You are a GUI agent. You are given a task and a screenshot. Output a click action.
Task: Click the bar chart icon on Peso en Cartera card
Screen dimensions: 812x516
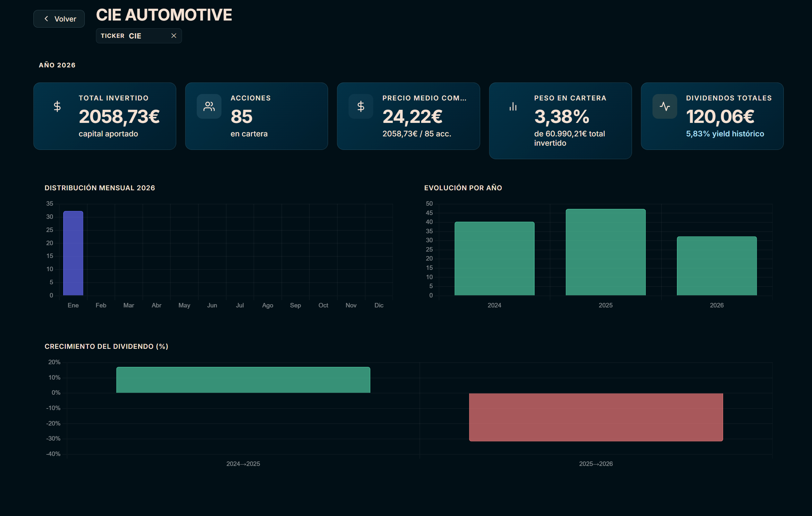(x=513, y=107)
